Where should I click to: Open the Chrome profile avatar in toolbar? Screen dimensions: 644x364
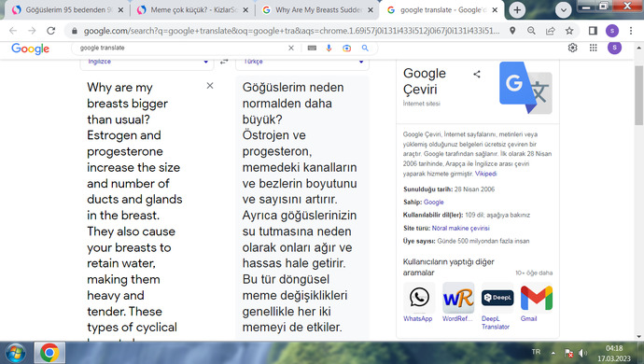(x=612, y=31)
